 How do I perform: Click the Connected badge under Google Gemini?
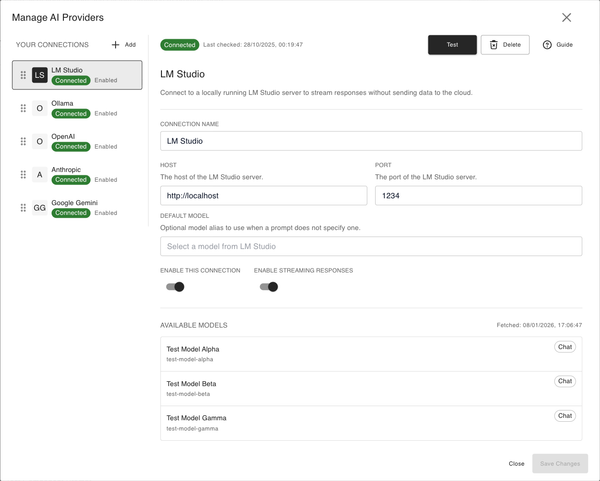71,213
